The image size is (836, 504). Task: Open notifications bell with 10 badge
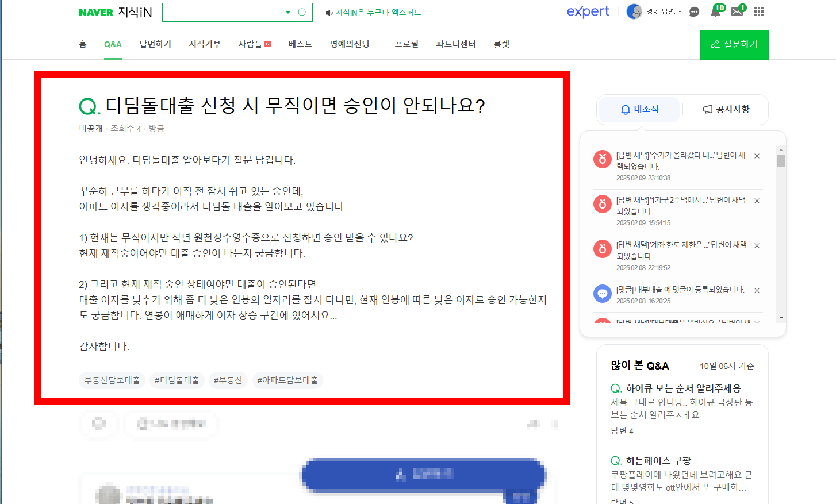tap(716, 11)
